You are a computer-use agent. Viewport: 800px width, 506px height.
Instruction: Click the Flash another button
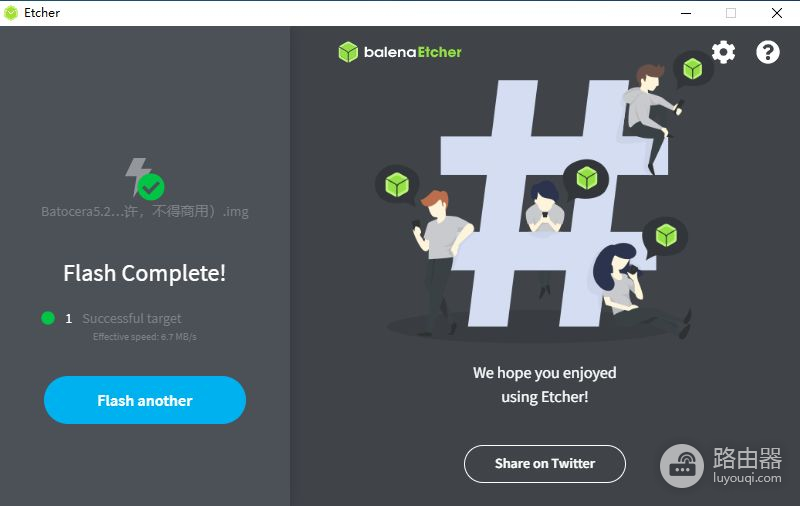click(x=145, y=400)
